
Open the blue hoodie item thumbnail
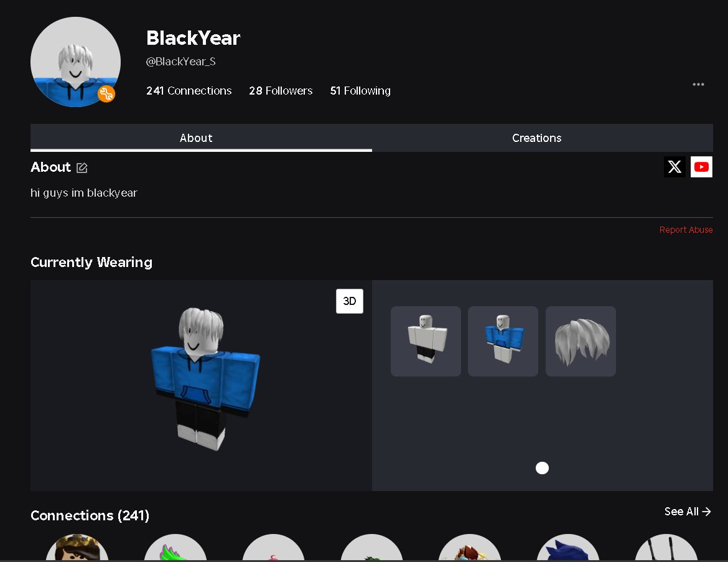[503, 342]
